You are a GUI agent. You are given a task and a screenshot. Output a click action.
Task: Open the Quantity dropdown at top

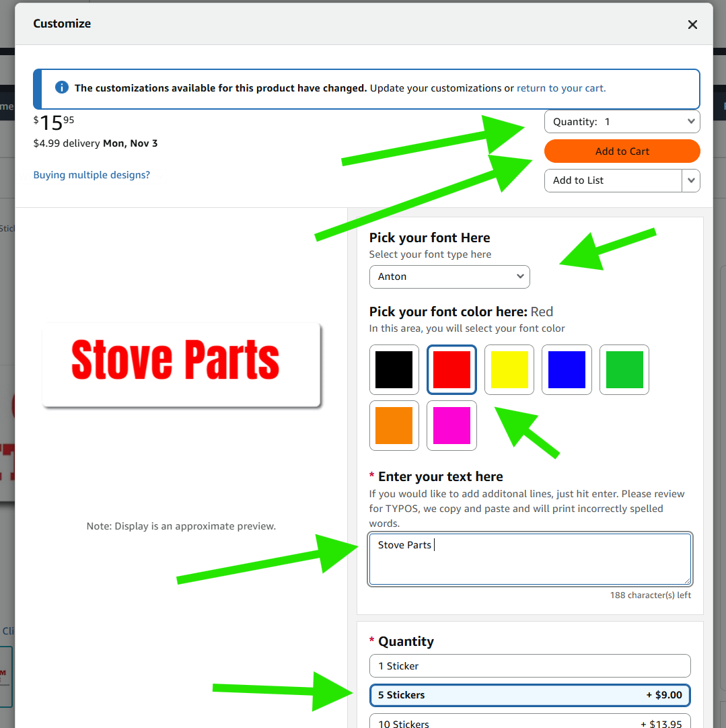pyautogui.click(x=622, y=122)
